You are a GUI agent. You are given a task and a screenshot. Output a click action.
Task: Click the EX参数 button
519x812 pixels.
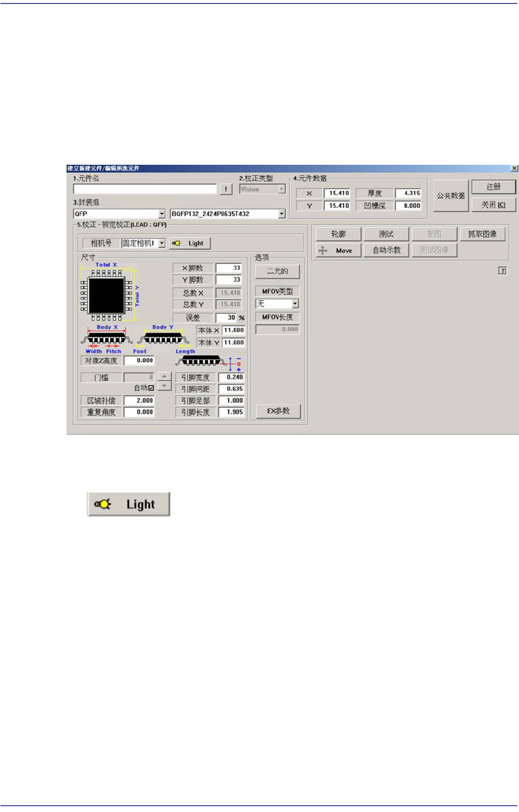(278, 411)
